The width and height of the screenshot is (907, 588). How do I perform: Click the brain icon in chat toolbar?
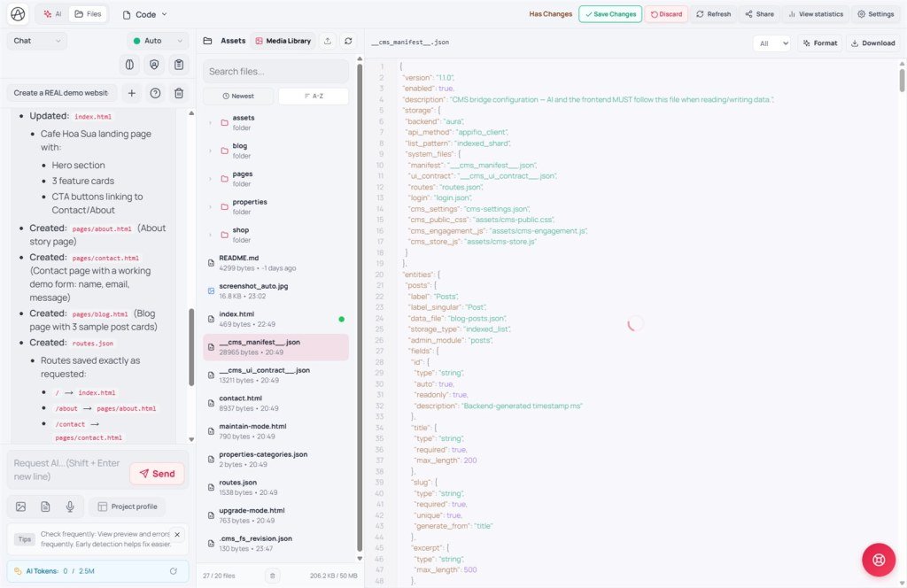129,65
